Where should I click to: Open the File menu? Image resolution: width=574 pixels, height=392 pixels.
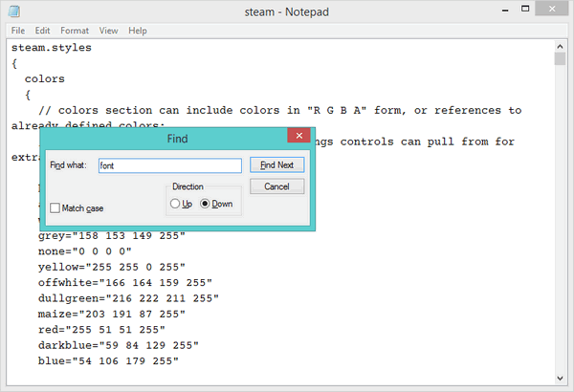coord(18,31)
